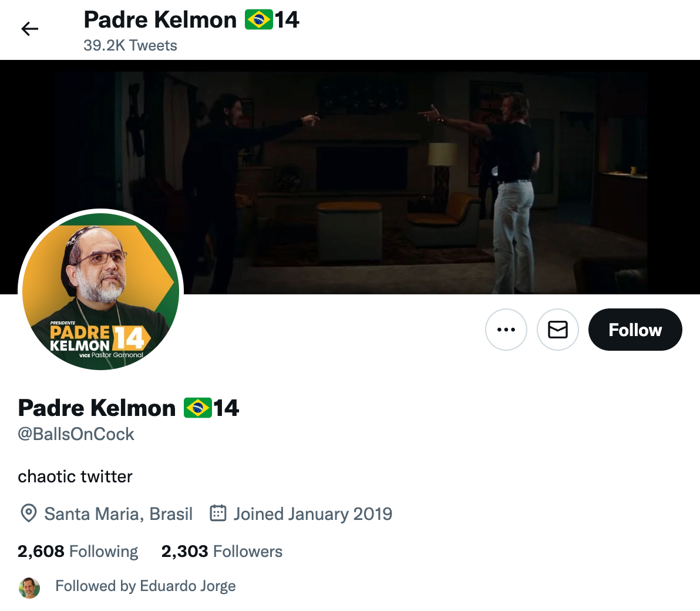The width and height of the screenshot is (700, 611).
Task: Open the circular profile picture
Action: coord(101,291)
